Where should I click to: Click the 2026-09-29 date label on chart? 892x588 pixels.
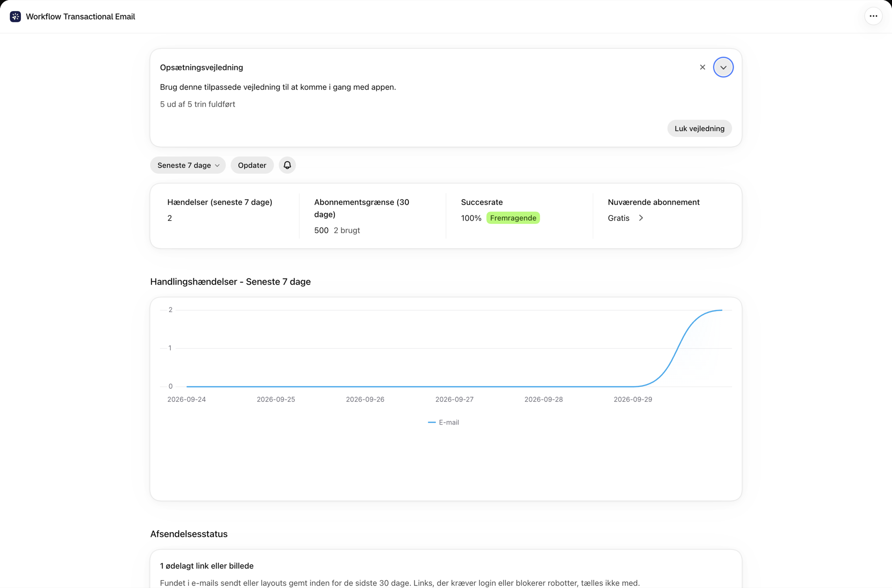click(633, 399)
